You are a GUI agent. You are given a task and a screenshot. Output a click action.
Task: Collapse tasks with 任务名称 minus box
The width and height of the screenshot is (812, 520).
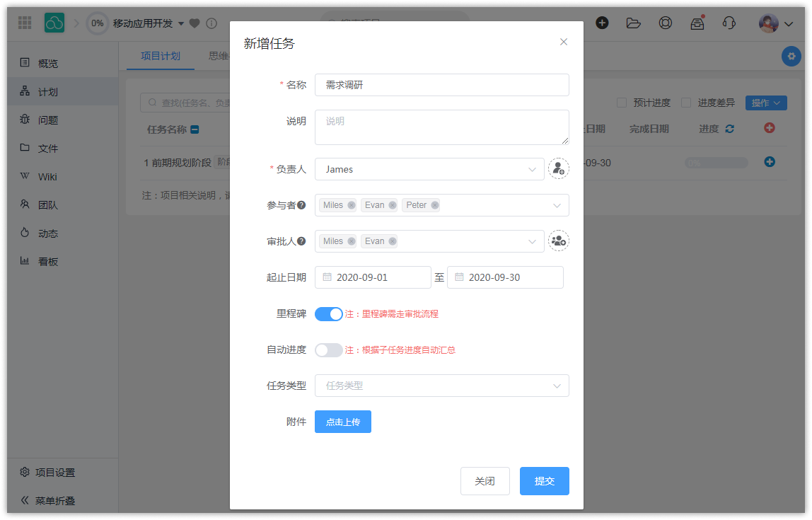tap(195, 129)
